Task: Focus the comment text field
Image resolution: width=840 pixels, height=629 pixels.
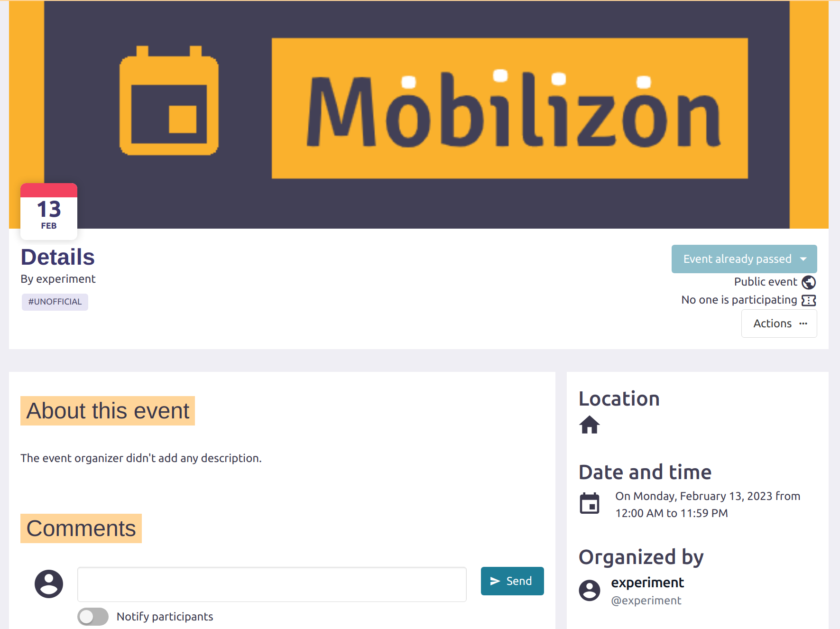Action: pos(272,584)
